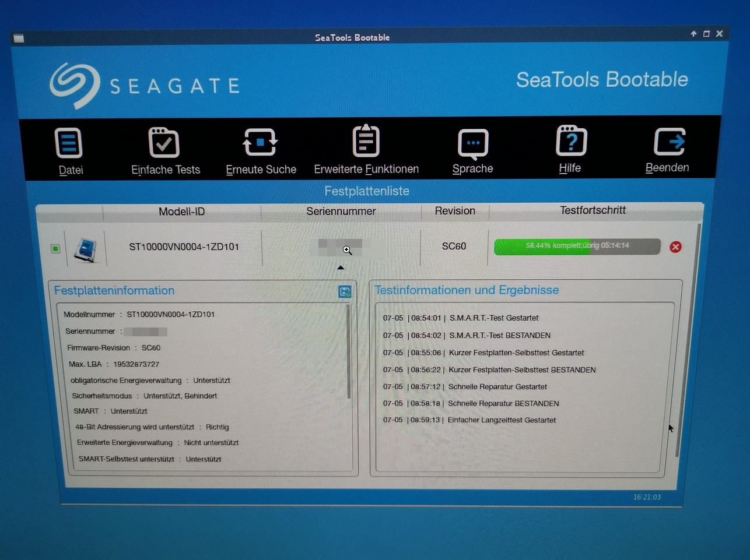
Task: Select log entry Kurzer Festplatten-Selbsttest Gestartet
Action: [x=483, y=353]
